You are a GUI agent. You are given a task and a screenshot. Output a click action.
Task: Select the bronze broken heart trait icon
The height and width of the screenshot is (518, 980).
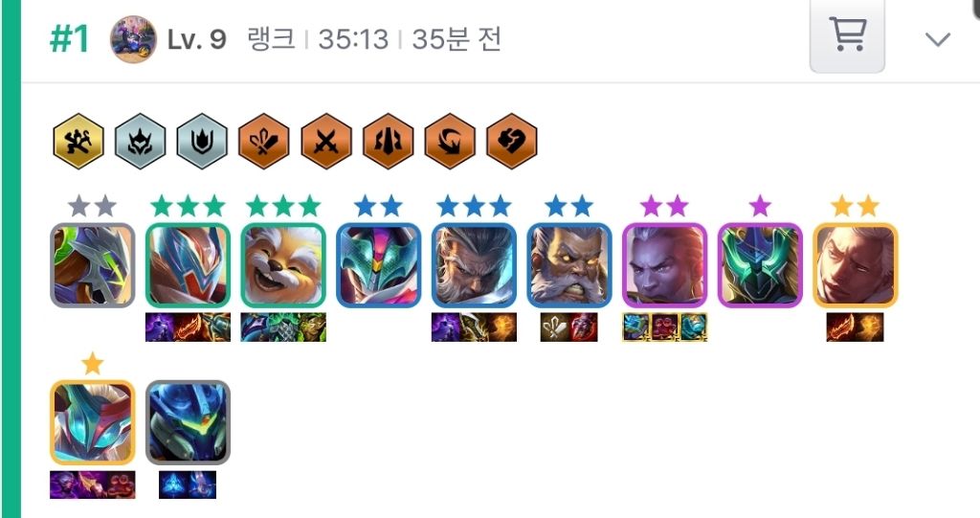pyautogui.click(x=511, y=141)
